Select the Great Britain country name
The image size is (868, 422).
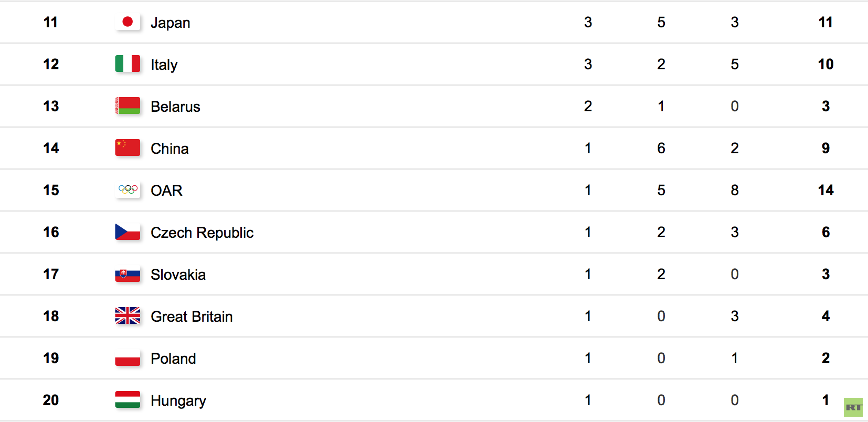click(192, 316)
